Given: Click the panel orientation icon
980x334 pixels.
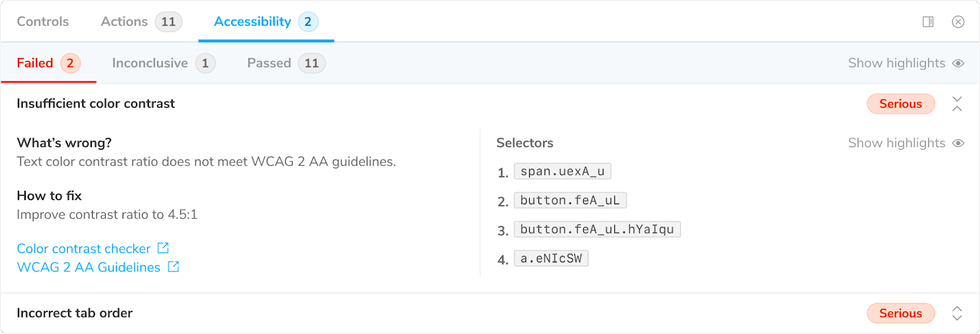Looking at the screenshot, I should pos(928,22).
